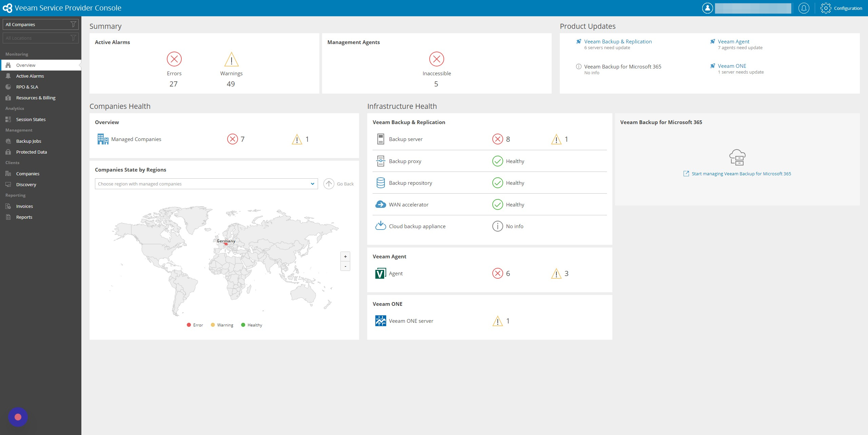Click the Go Back arrow icon

[x=329, y=184]
